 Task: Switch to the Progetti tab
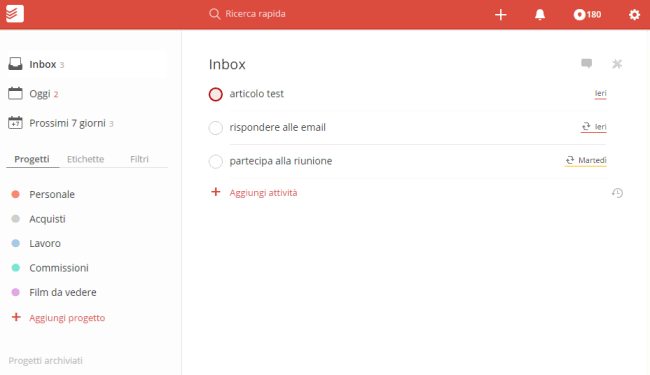(x=32, y=159)
